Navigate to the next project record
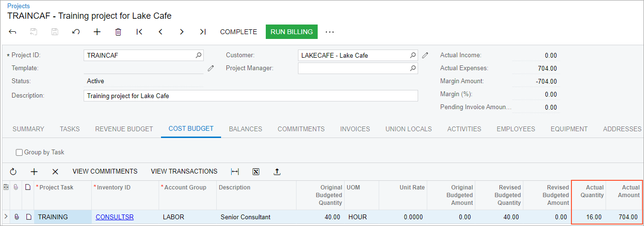Image resolution: width=644 pixels, height=226 pixels. click(x=182, y=32)
